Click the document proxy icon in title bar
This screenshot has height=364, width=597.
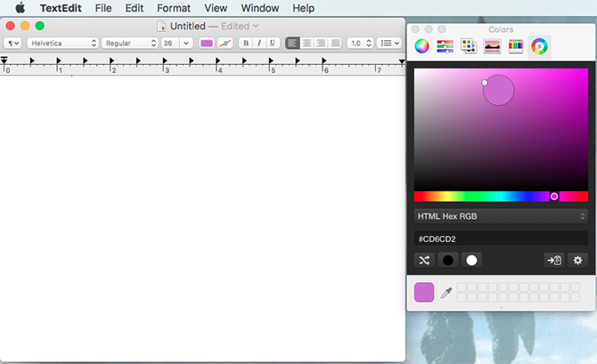click(x=162, y=26)
